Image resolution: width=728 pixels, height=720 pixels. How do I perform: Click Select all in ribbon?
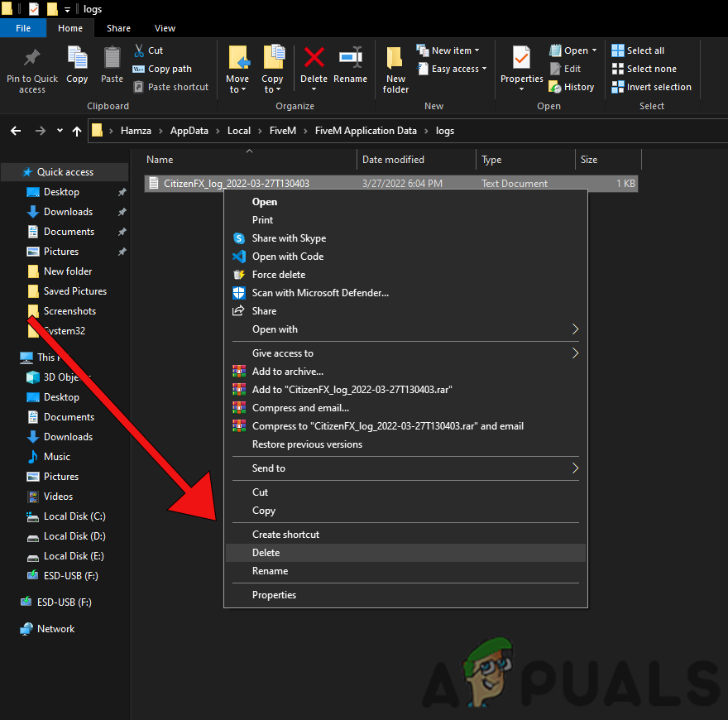click(x=638, y=50)
